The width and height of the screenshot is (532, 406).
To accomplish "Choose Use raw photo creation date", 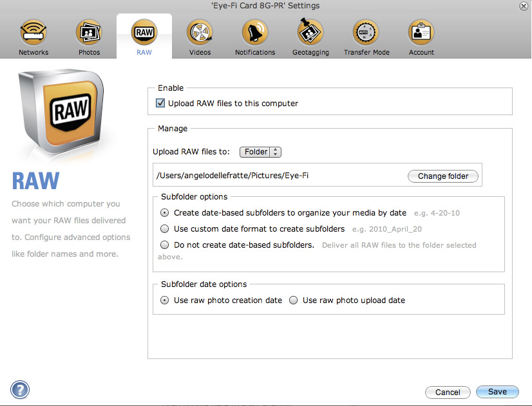I will click(x=164, y=300).
